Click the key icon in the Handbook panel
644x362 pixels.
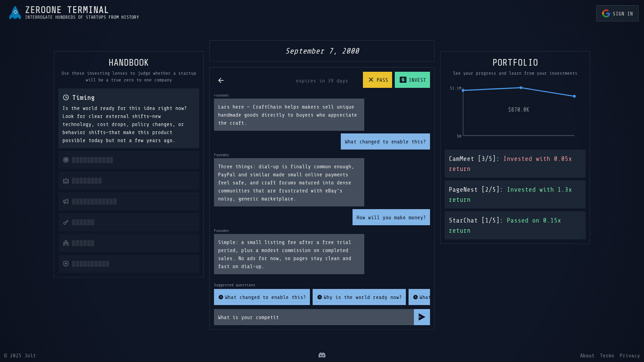[x=66, y=222]
